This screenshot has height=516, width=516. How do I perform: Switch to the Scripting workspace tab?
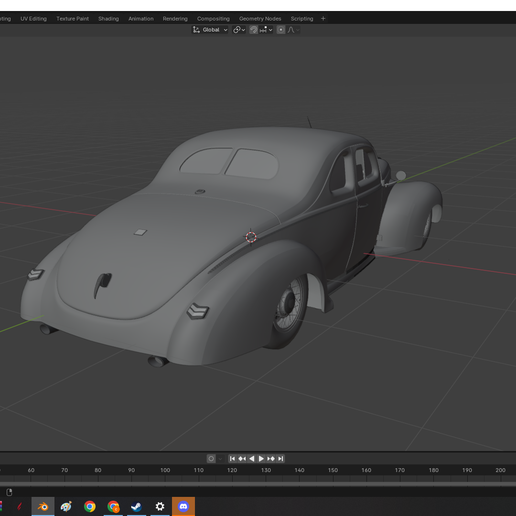tap(302, 19)
